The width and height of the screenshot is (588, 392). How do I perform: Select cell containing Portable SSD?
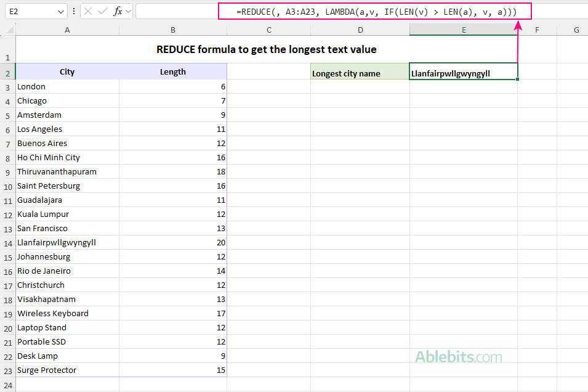tap(67, 341)
